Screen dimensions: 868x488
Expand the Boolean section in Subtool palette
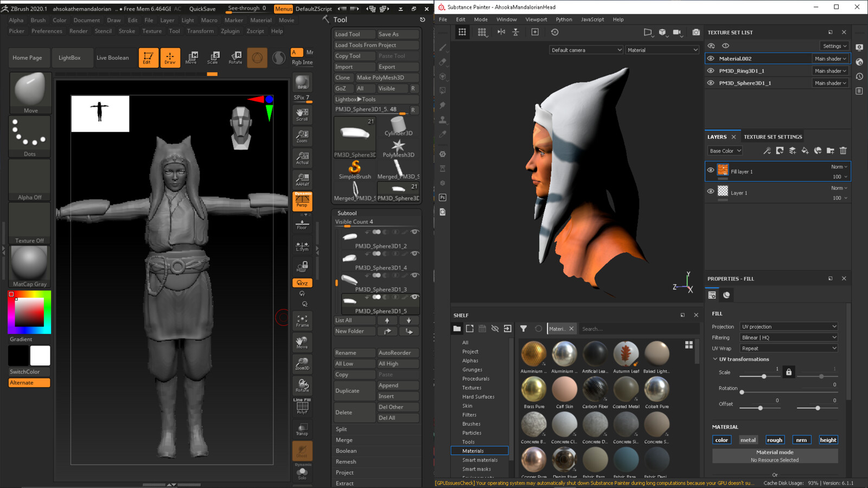[346, 451]
